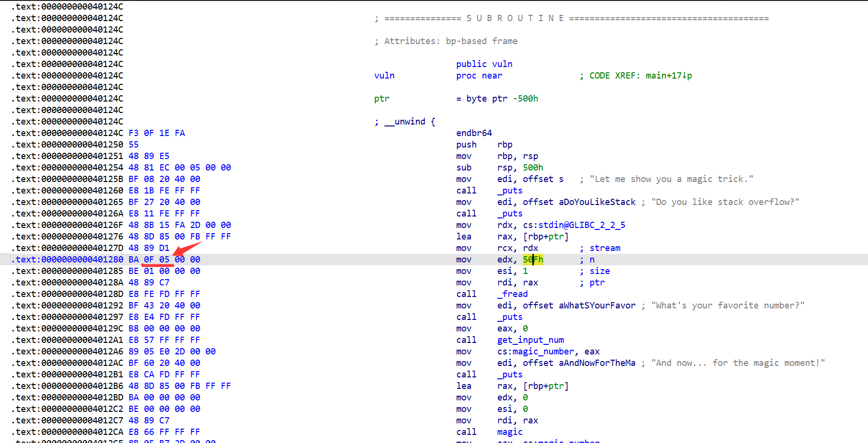Viewport: 868px width, 443px height.
Task: Click the "; size" comment beside esi
Action: point(595,271)
